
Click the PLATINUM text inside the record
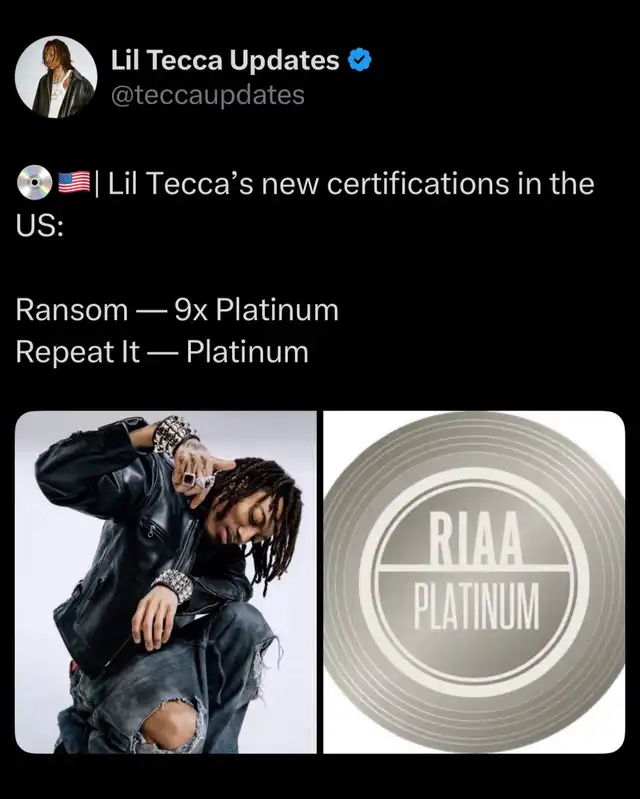point(476,606)
